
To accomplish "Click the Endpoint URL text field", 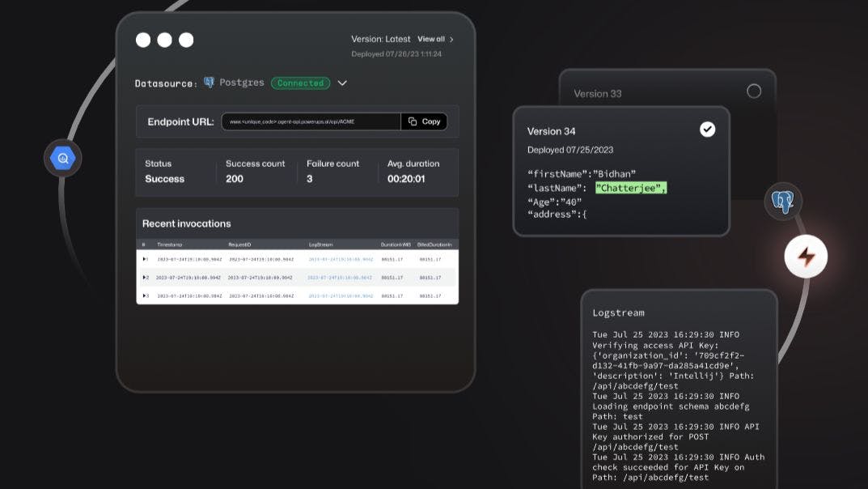I will point(311,121).
